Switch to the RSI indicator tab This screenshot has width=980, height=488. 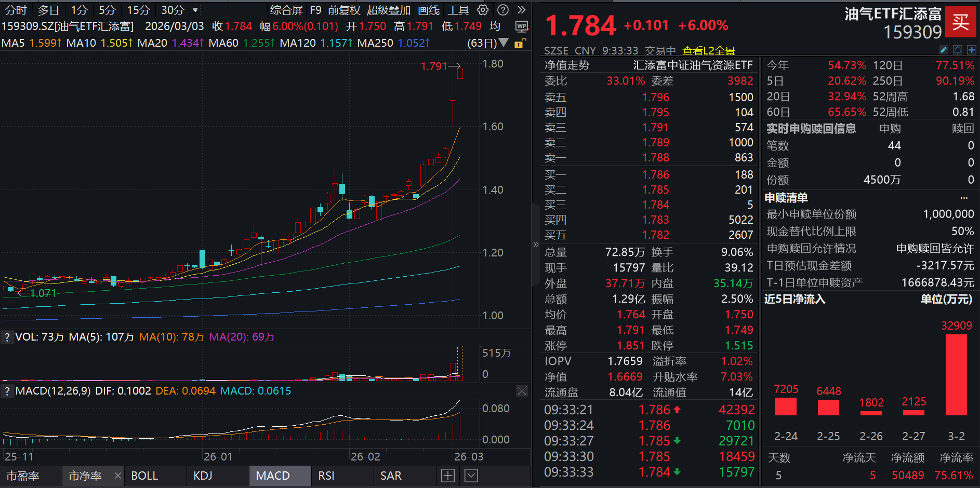click(326, 475)
